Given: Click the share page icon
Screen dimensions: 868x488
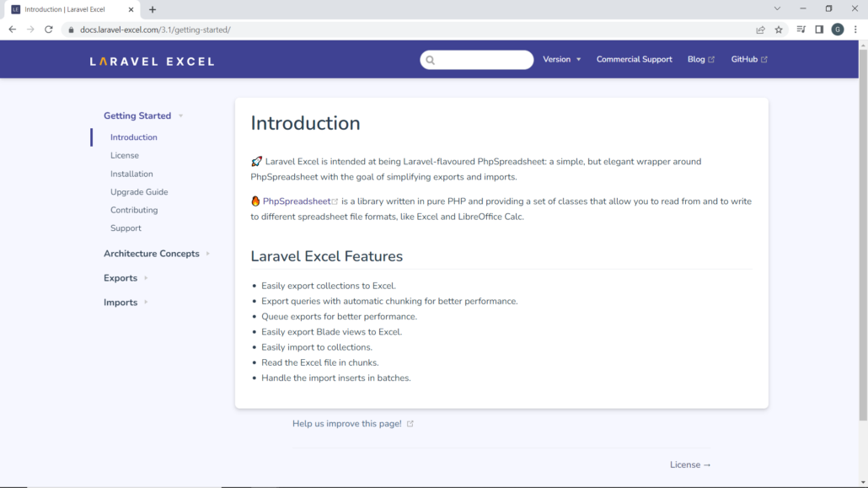Looking at the screenshot, I should click(x=761, y=29).
